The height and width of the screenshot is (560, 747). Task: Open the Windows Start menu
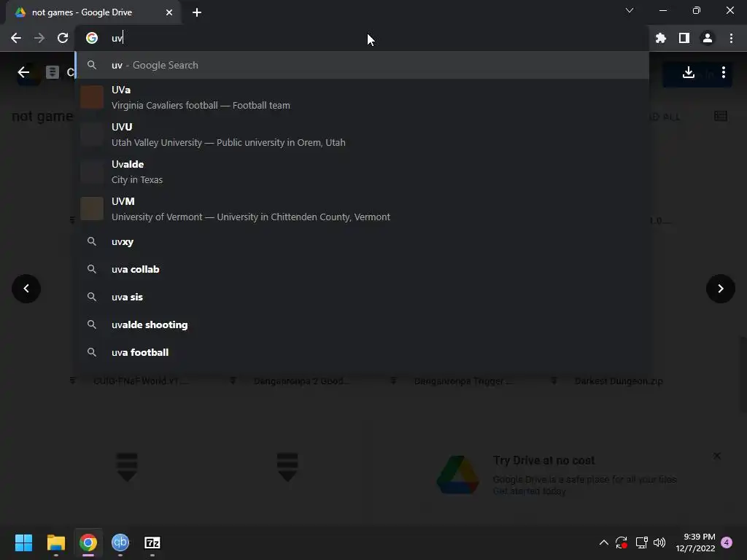click(23, 542)
